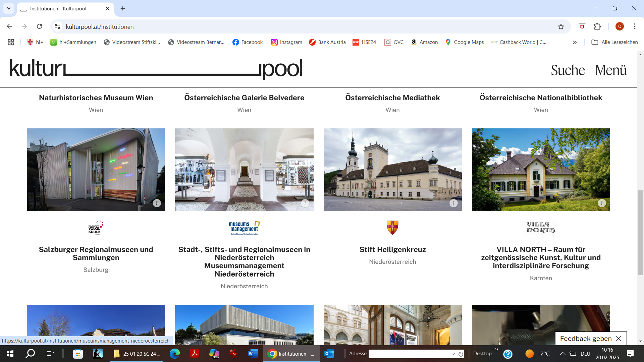This screenshot has width=644, height=362.
Task: Open the tab search dropdown arrow
Action: (9, 8)
